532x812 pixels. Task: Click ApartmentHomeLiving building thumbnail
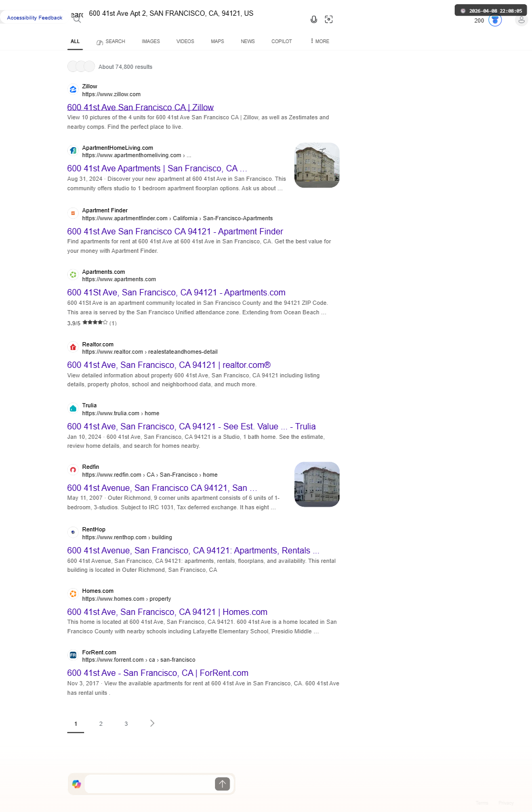[317, 165]
